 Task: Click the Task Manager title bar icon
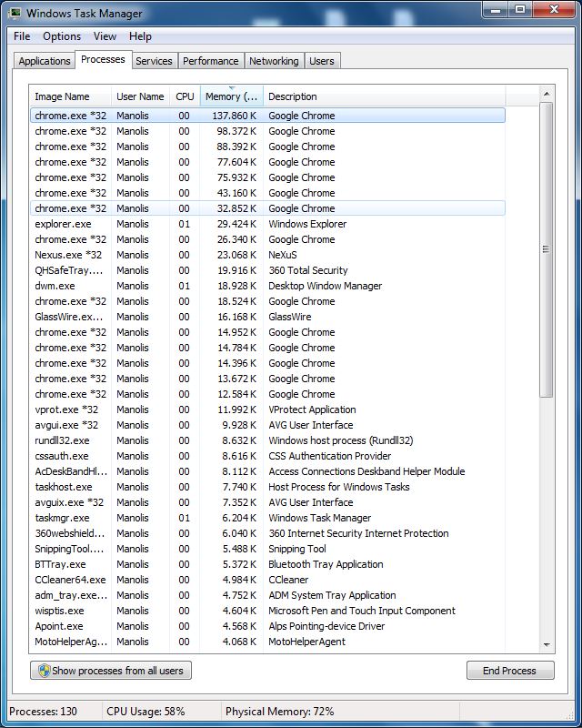[x=15, y=13]
